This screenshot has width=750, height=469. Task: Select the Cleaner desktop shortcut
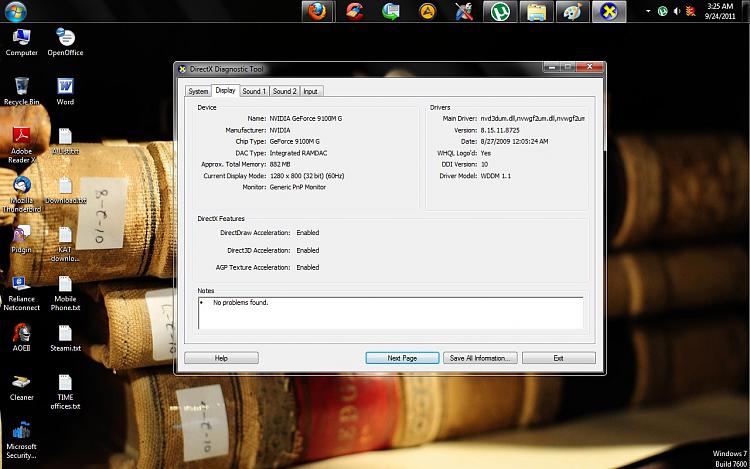[22, 387]
